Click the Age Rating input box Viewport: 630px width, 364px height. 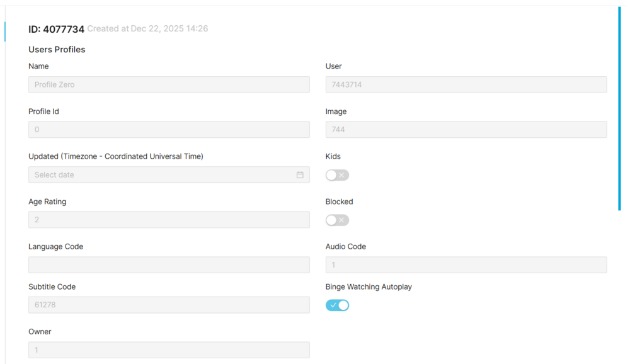tap(169, 220)
